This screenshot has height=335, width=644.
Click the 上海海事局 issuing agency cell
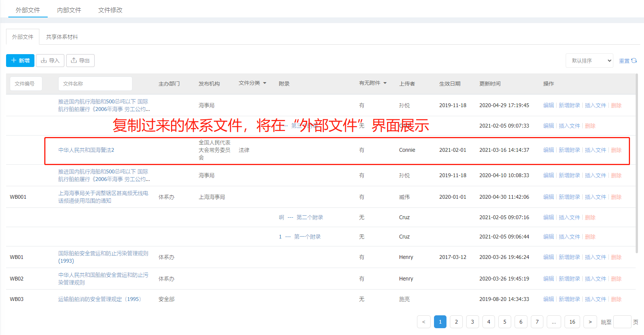coord(212,197)
